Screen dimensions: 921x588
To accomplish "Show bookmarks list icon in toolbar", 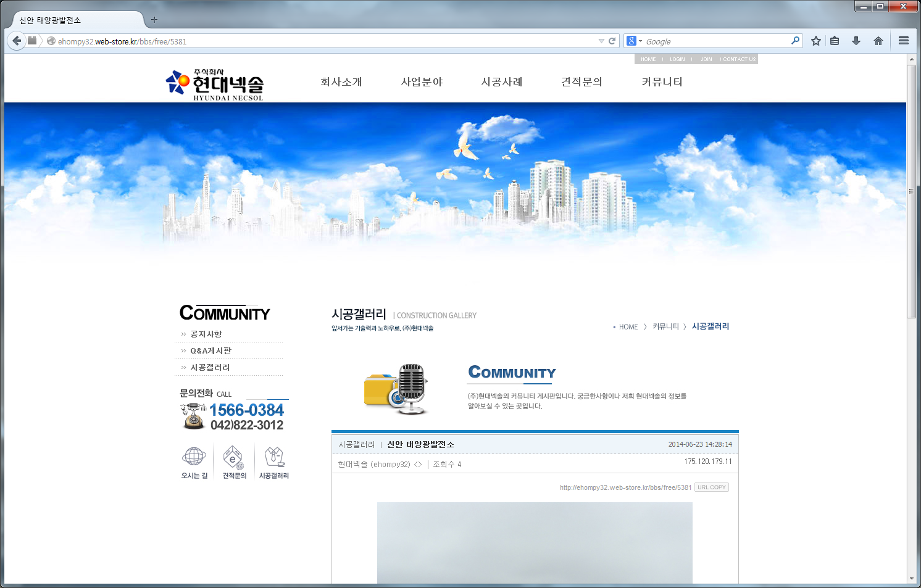I will pyautogui.click(x=835, y=41).
